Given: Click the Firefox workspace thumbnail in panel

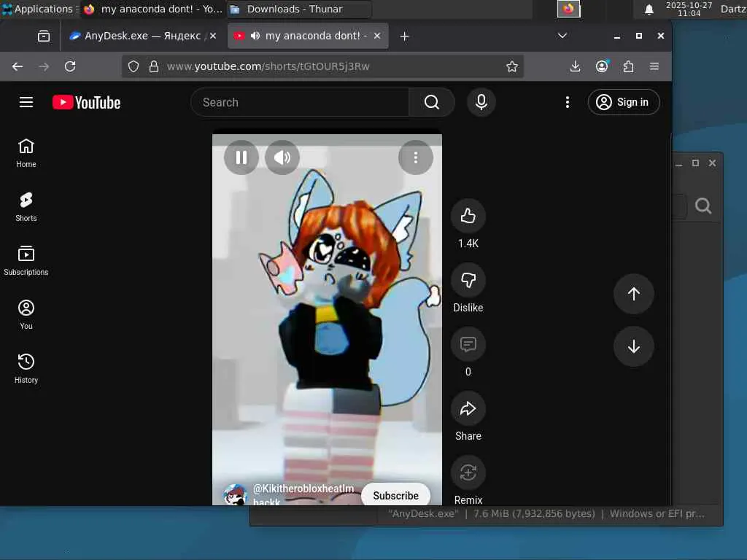Looking at the screenshot, I should [569, 9].
